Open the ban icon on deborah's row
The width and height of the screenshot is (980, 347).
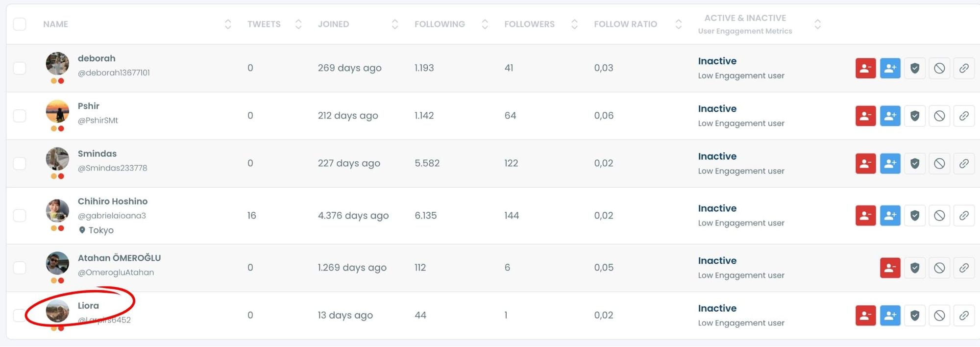click(x=939, y=68)
